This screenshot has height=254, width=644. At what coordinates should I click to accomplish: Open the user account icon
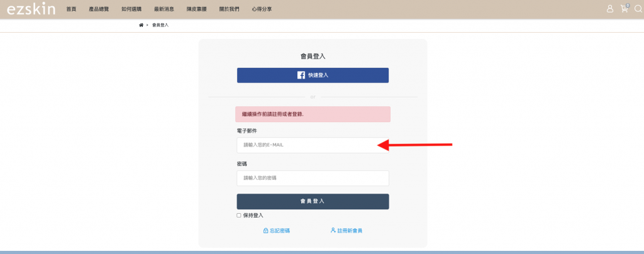[x=609, y=9]
